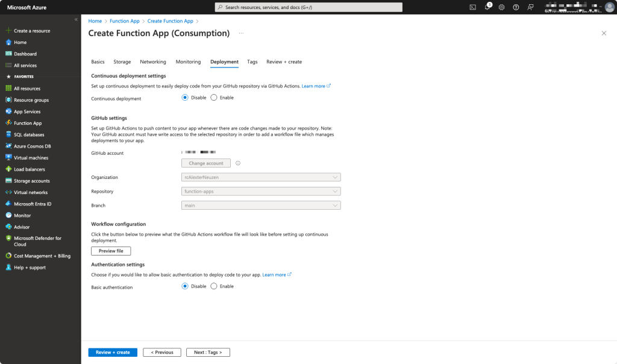Select Disable for Continuous deployment
The width and height of the screenshot is (617, 364).
pos(185,98)
